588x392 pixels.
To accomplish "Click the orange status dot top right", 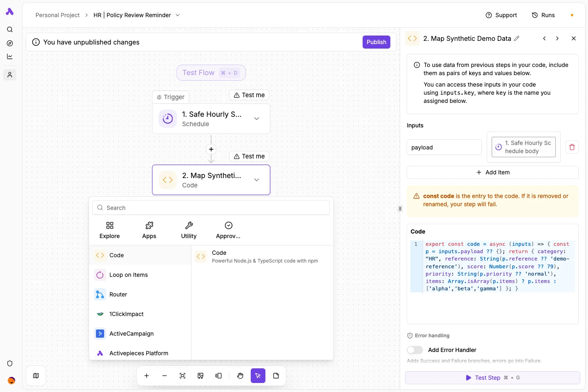I will pos(572,15).
